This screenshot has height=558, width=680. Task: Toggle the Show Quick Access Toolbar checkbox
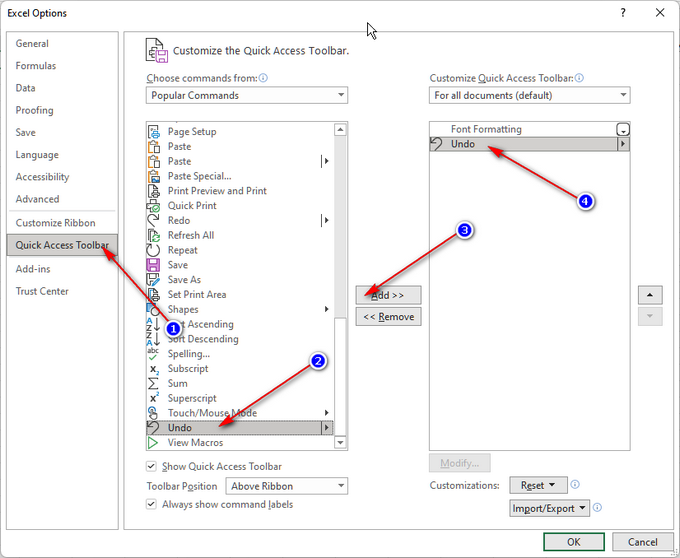[151, 467]
